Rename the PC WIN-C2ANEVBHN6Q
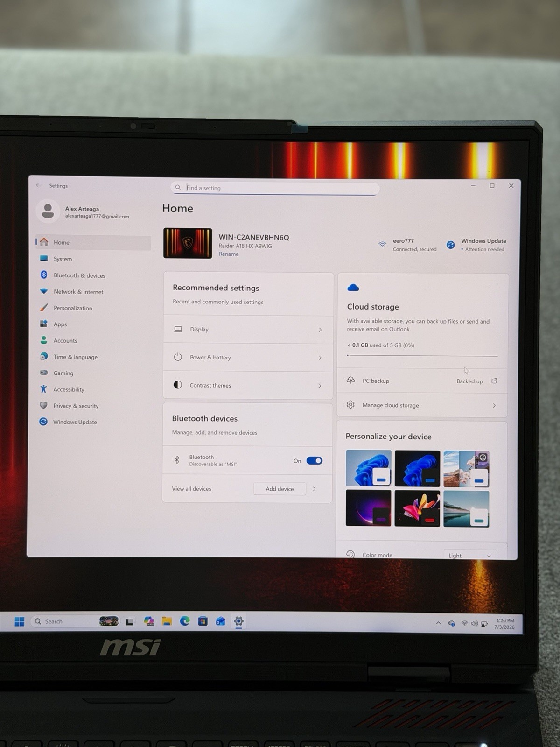The width and height of the screenshot is (560, 747). 229,254
